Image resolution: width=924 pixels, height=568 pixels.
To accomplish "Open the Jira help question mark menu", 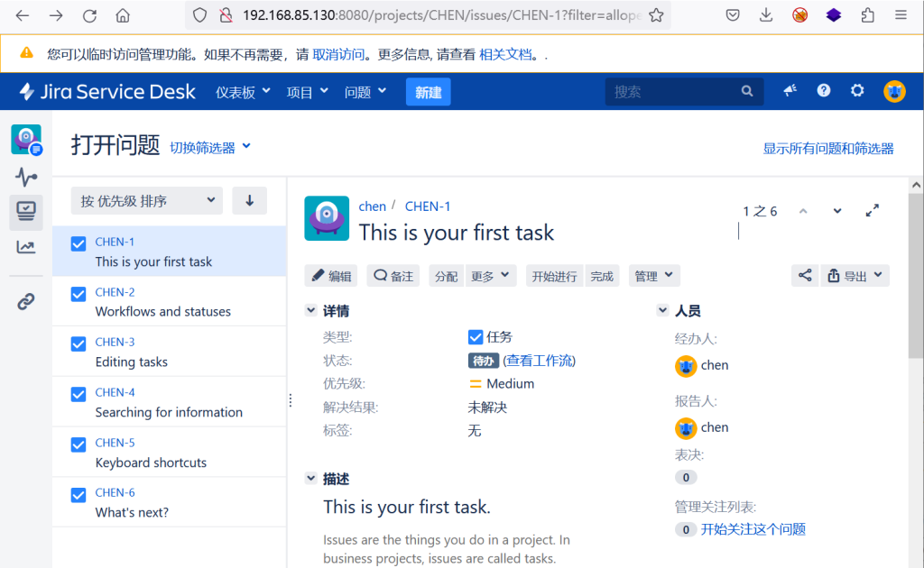I will [823, 91].
